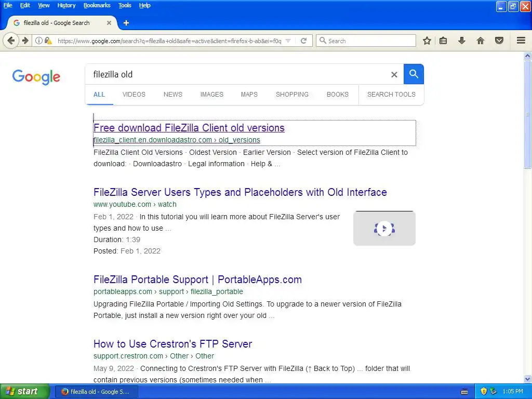
Task: Switch to MAPS results
Action: pyautogui.click(x=249, y=95)
